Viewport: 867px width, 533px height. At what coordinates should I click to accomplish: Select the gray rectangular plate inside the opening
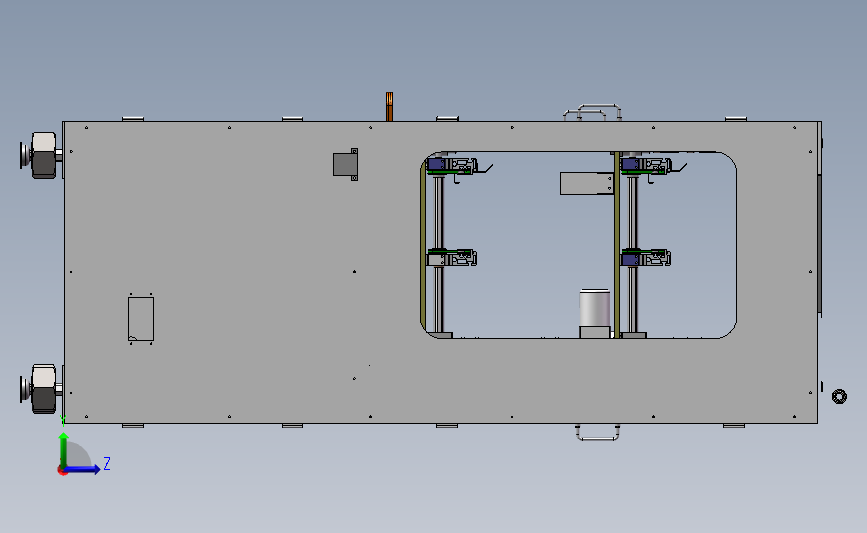(587, 184)
